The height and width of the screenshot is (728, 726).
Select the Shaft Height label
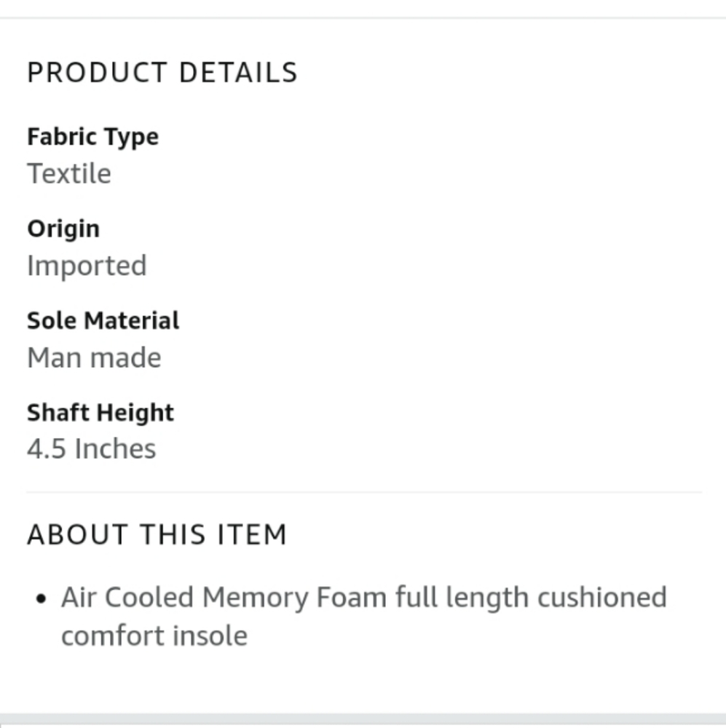pos(100,413)
